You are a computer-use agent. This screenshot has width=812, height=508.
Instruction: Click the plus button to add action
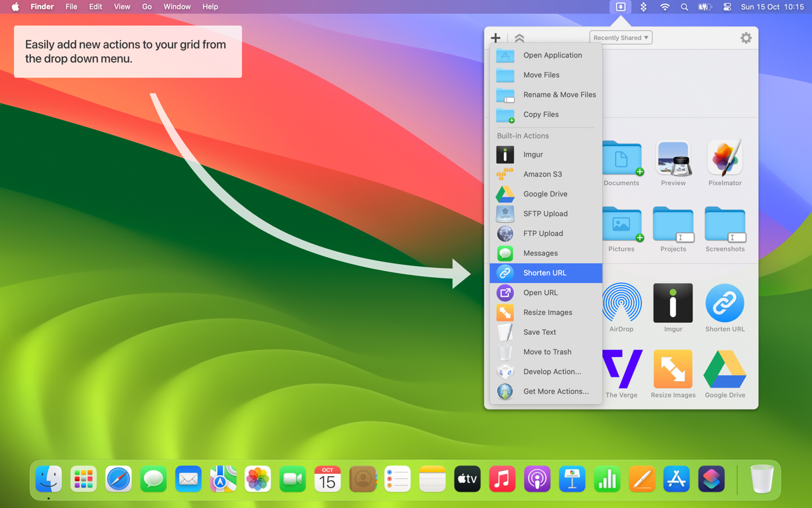[496, 38]
